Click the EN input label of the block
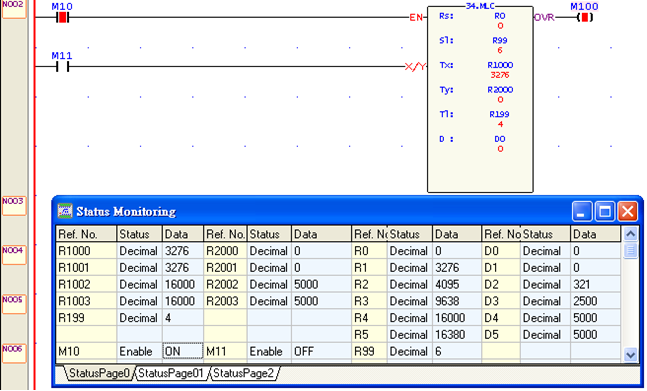The width and height of the screenshot is (647, 391). 416,17
